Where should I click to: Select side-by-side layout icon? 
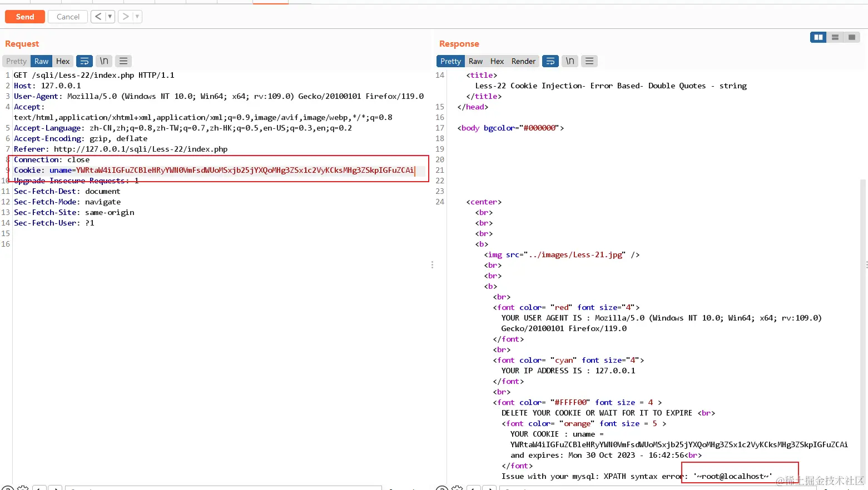pyautogui.click(x=819, y=37)
